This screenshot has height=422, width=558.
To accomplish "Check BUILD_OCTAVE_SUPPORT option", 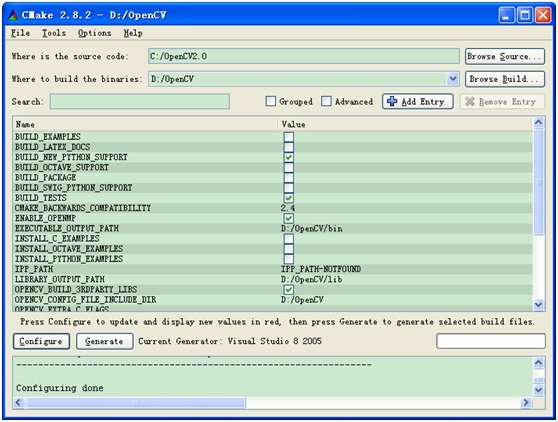I will pyautogui.click(x=289, y=168).
